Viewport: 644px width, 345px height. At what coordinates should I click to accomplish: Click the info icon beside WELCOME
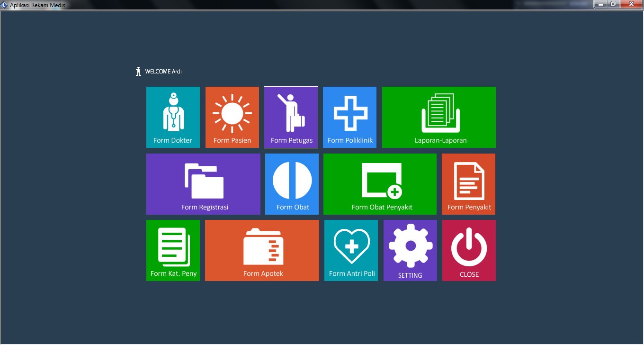click(138, 72)
